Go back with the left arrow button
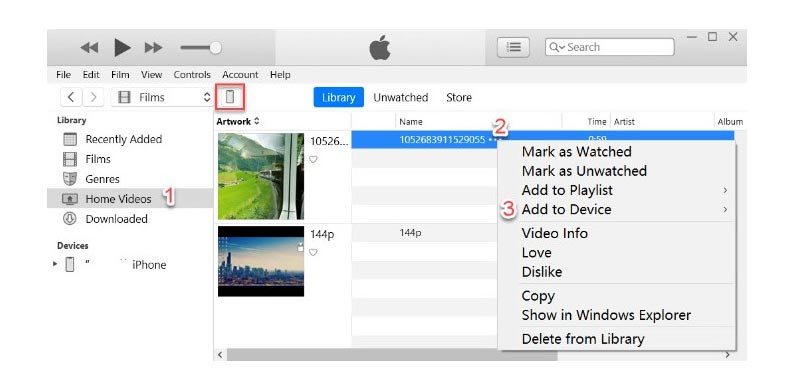This screenshot has height=385, width=796. tap(72, 97)
